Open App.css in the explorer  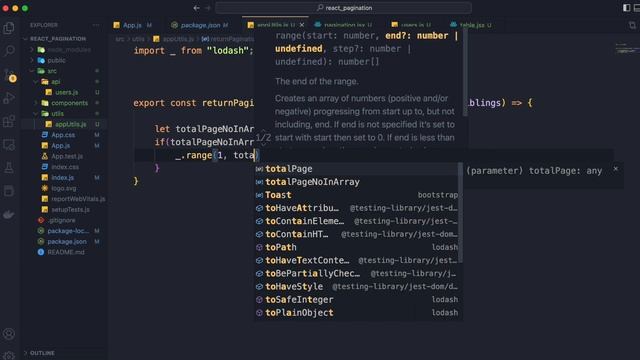63,135
